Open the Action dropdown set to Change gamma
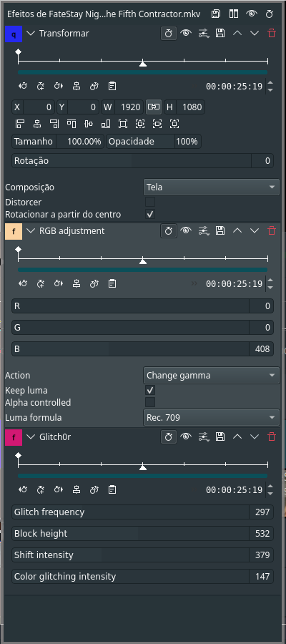 coord(212,376)
